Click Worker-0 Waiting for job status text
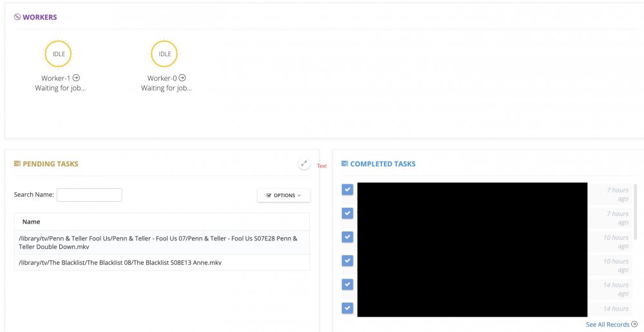This screenshot has height=332, width=644. click(x=166, y=88)
